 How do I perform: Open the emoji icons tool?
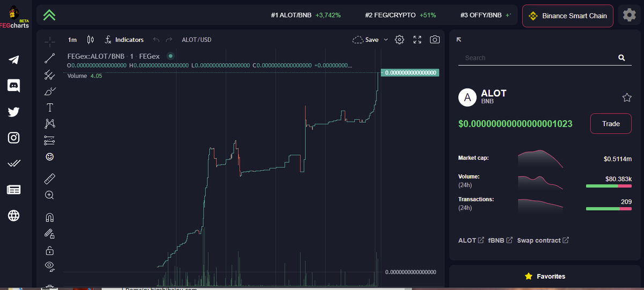click(x=49, y=157)
